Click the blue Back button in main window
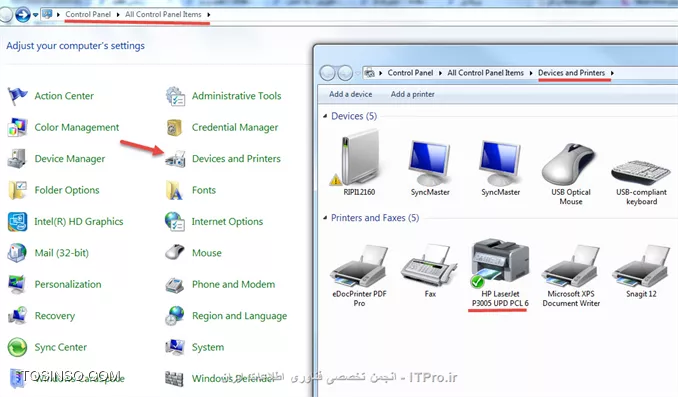 point(22,15)
